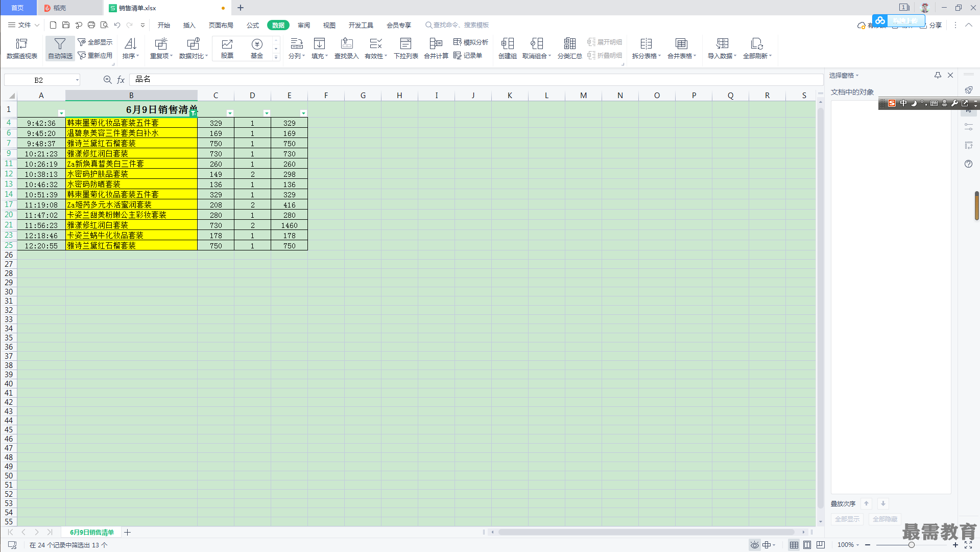The width and height of the screenshot is (980, 552).
Task: Open the 数据对比 data compare dropdown
Action: pos(194,49)
